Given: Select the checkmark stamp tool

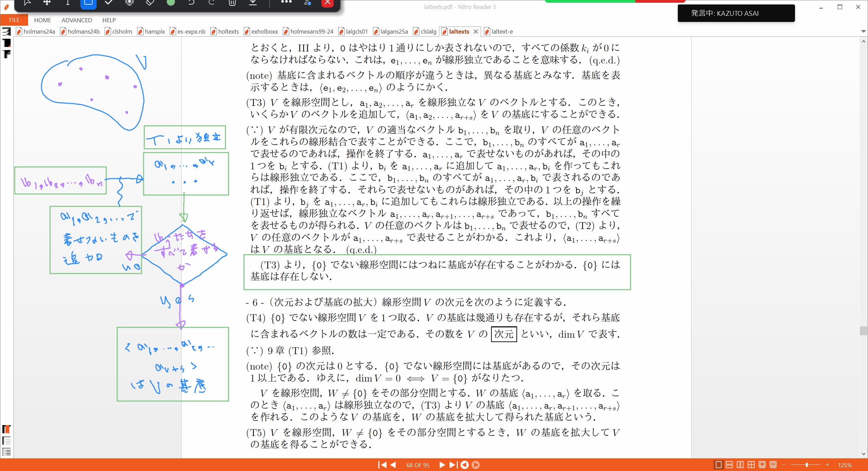Looking at the screenshot, I should coord(109,3).
